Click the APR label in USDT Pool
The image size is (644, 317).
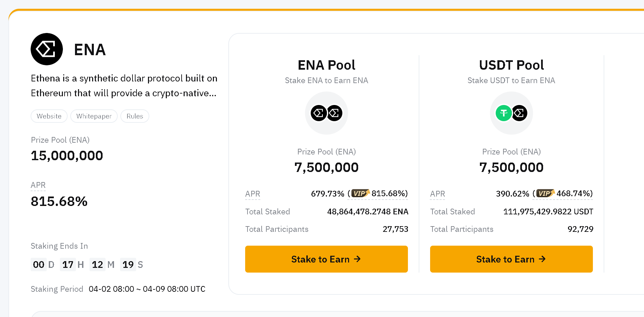pyautogui.click(x=438, y=194)
